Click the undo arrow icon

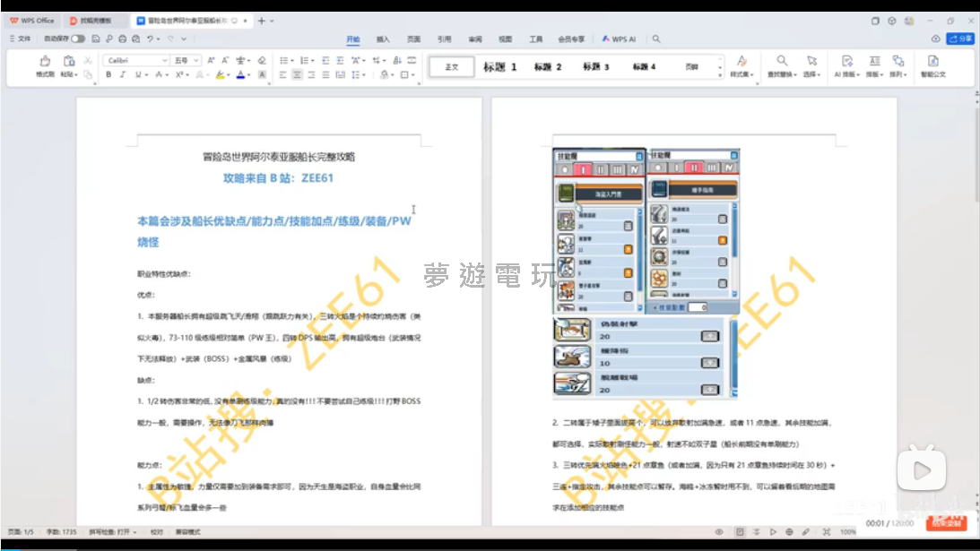(x=151, y=39)
